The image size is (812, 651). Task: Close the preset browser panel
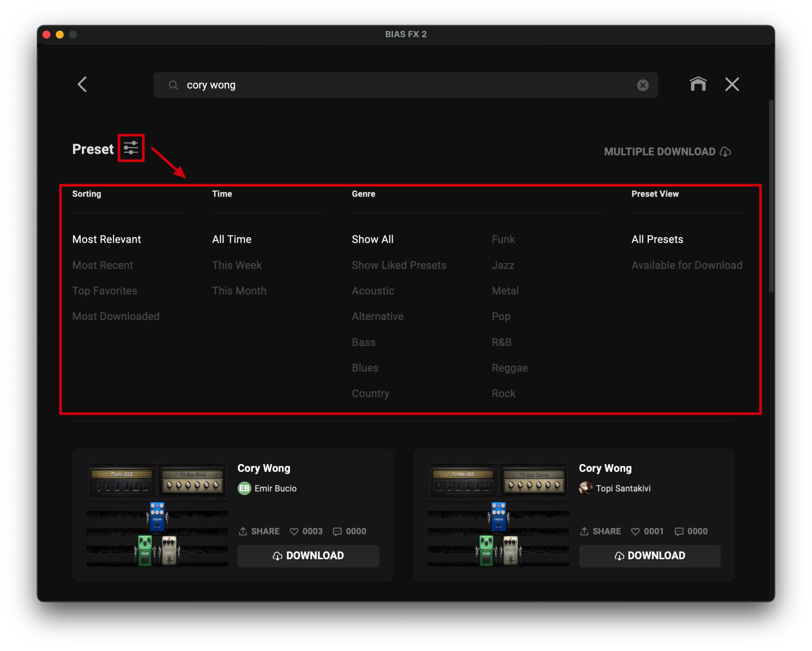tap(732, 84)
